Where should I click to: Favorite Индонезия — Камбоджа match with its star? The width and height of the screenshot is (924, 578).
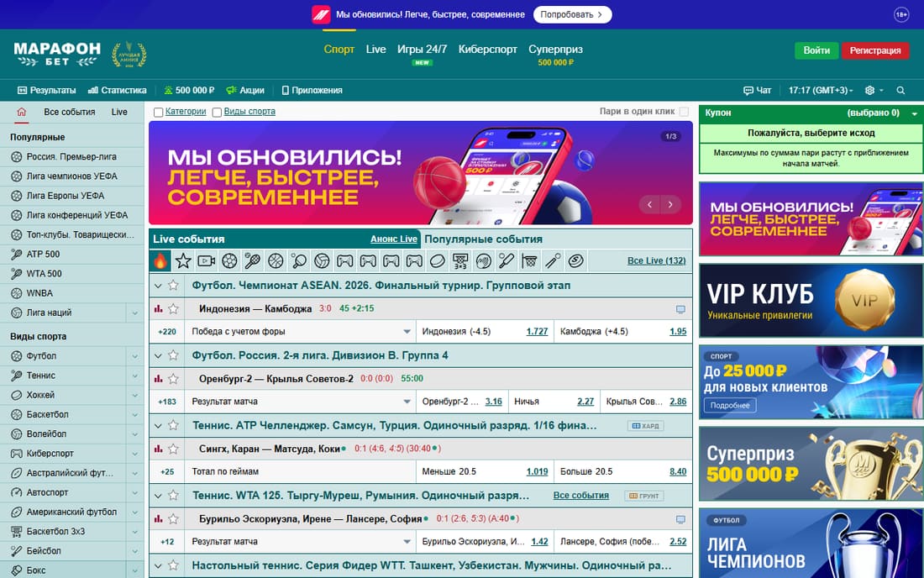click(x=173, y=308)
